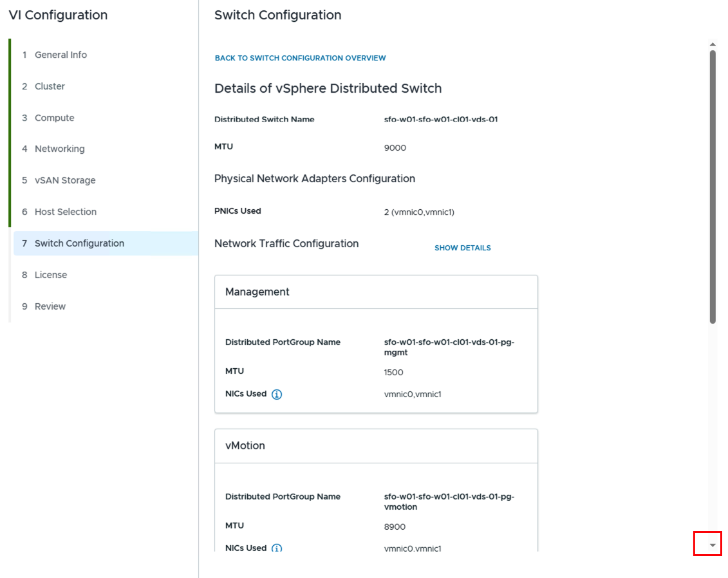The height and width of the screenshot is (578, 728).
Task: Navigate to Host Selection step
Action: (x=65, y=212)
